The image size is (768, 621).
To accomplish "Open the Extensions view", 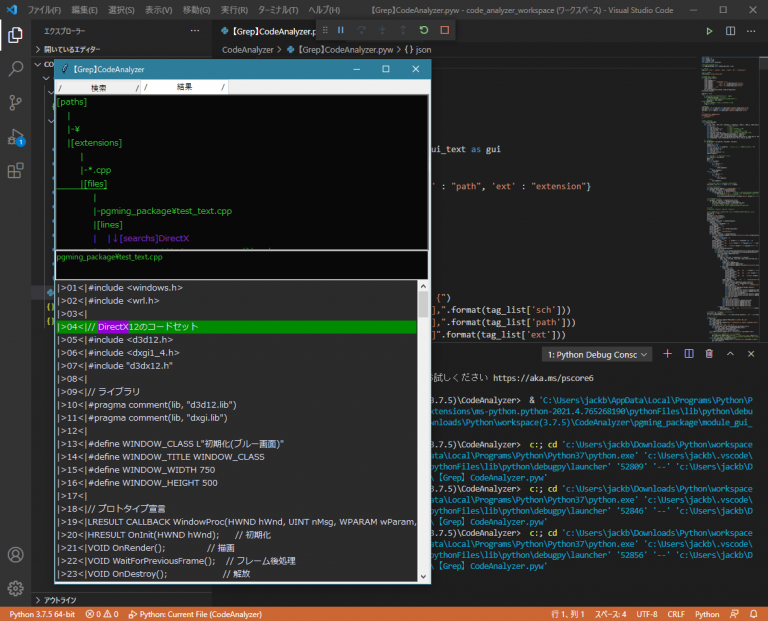I will (x=16, y=171).
